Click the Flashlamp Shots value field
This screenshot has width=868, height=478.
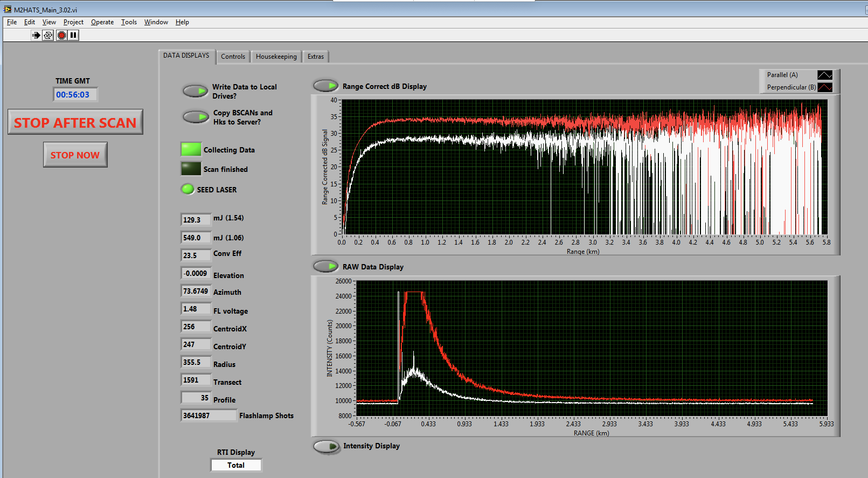coord(208,415)
